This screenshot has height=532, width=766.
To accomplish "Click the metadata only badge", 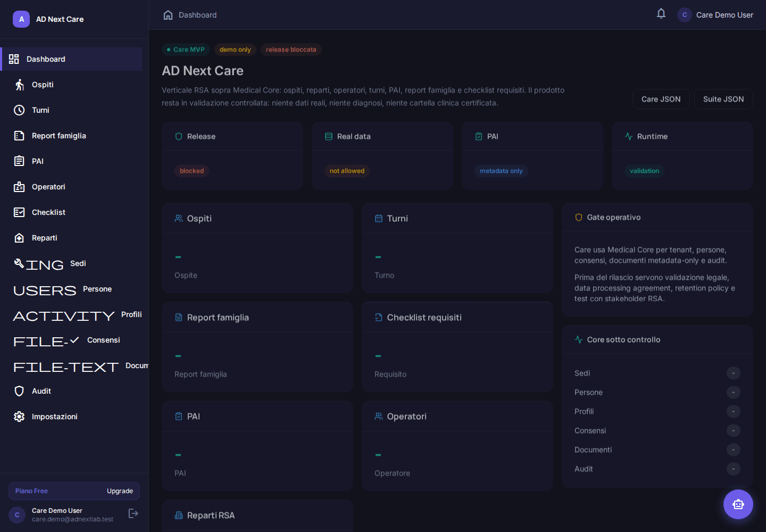I will [x=501, y=171].
